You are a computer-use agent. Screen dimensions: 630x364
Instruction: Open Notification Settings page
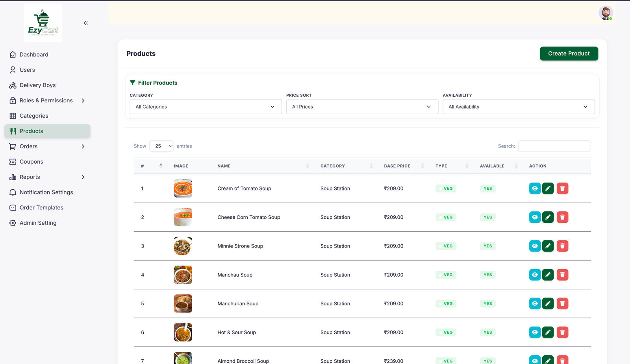coord(47,192)
